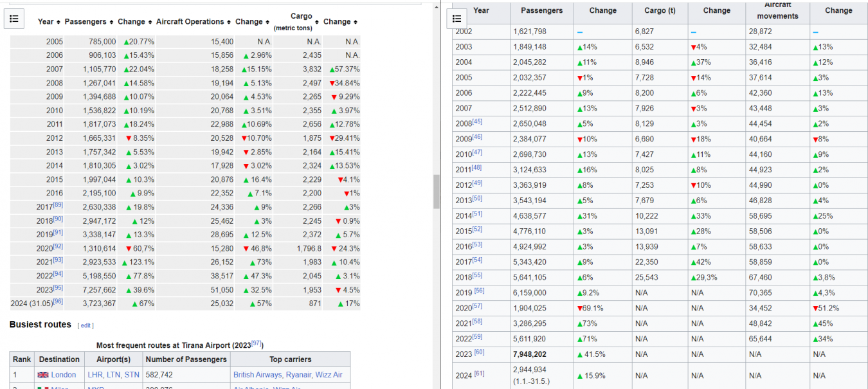Click the LHR airport code link
Screen dimensions: 868x389
95,375
